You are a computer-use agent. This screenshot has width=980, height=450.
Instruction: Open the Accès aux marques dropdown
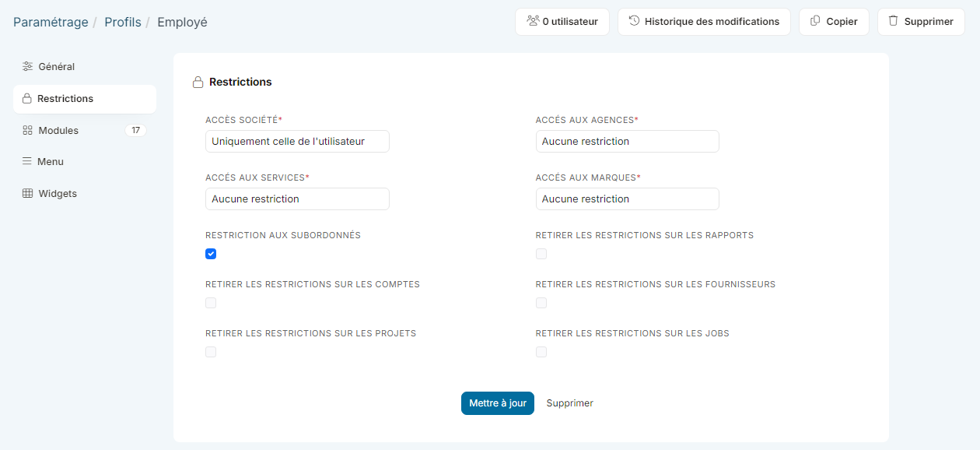coord(628,199)
